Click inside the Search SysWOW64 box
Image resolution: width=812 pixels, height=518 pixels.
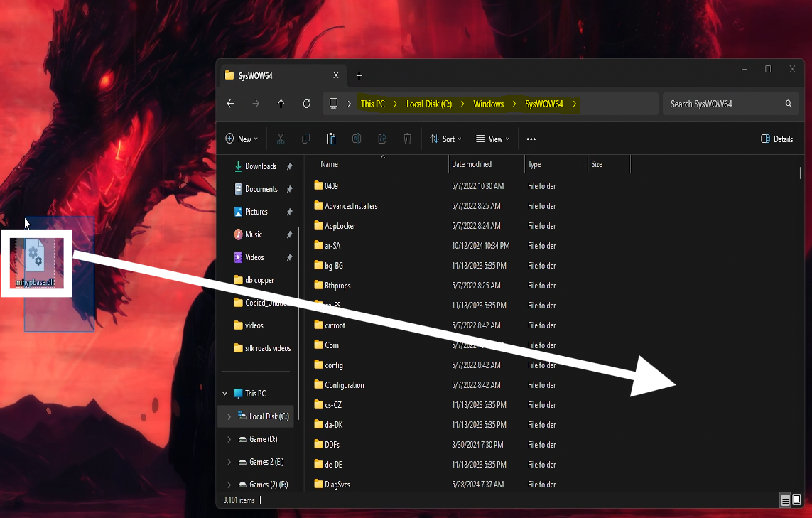click(725, 104)
